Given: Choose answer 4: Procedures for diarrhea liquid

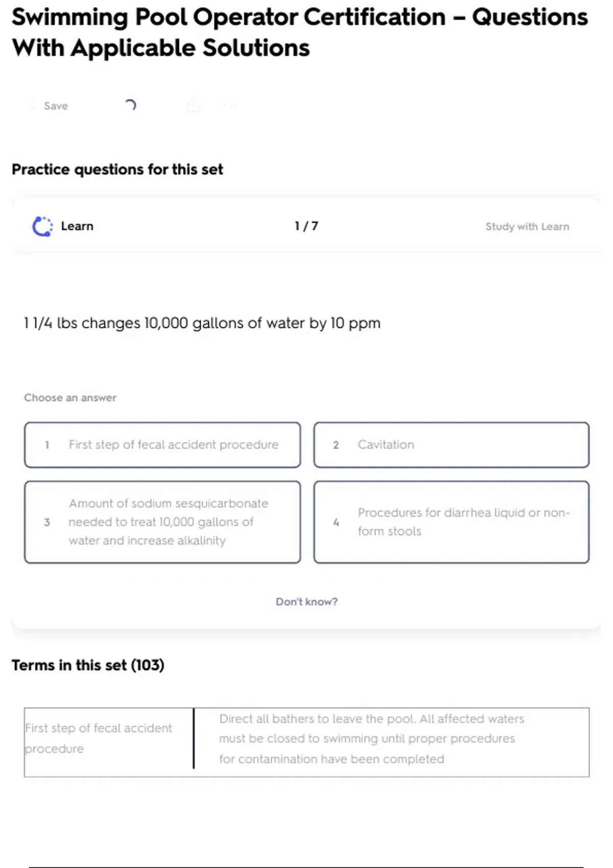Looking at the screenshot, I should point(451,522).
